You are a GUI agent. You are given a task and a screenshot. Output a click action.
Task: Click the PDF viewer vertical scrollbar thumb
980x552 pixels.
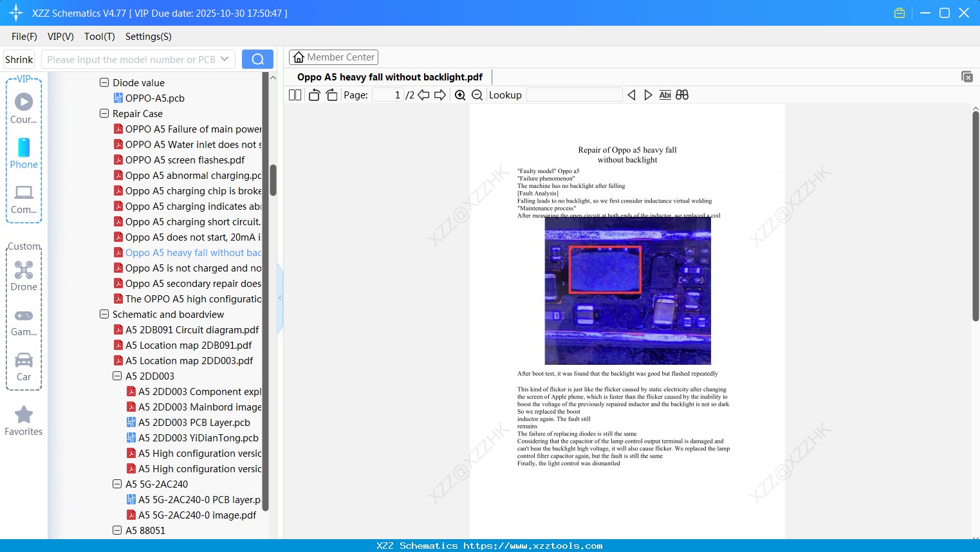(x=975, y=216)
